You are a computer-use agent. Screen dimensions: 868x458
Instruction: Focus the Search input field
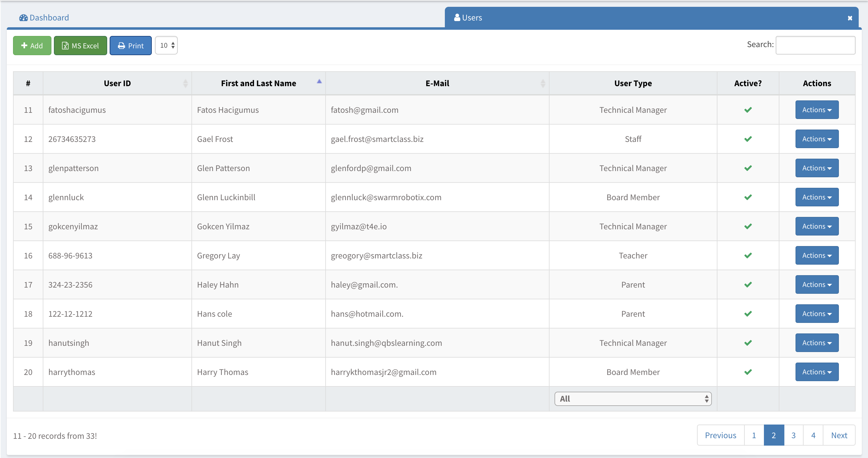point(815,45)
